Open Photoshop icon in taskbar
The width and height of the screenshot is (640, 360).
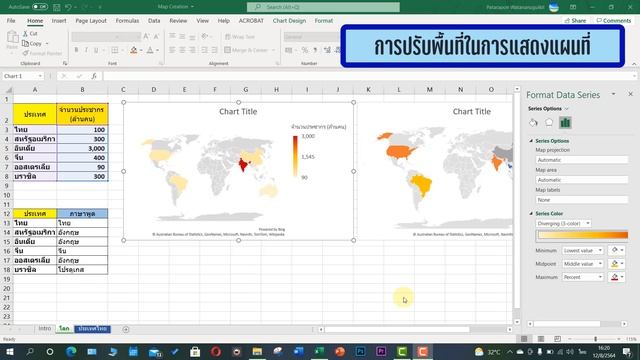(360, 351)
